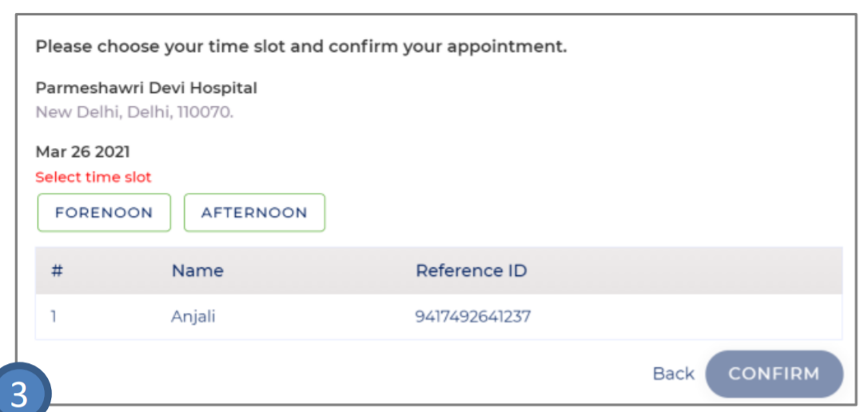Click the New Delhi address line

click(134, 112)
